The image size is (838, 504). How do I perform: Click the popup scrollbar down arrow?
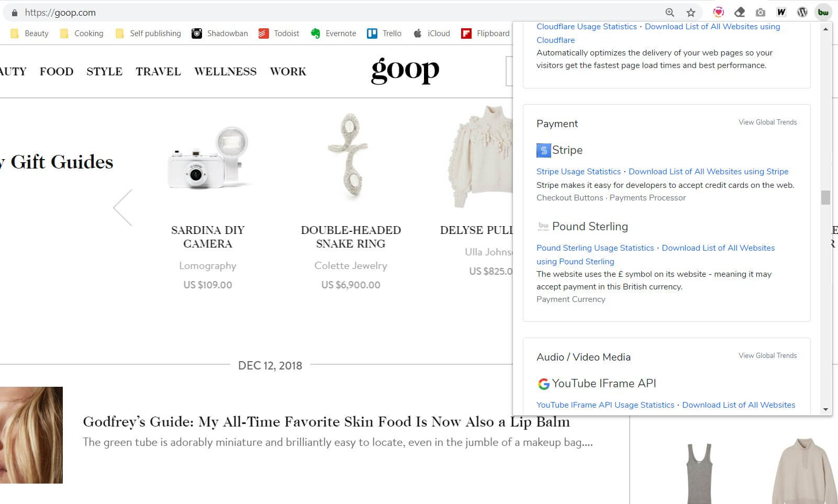[825, 410]
